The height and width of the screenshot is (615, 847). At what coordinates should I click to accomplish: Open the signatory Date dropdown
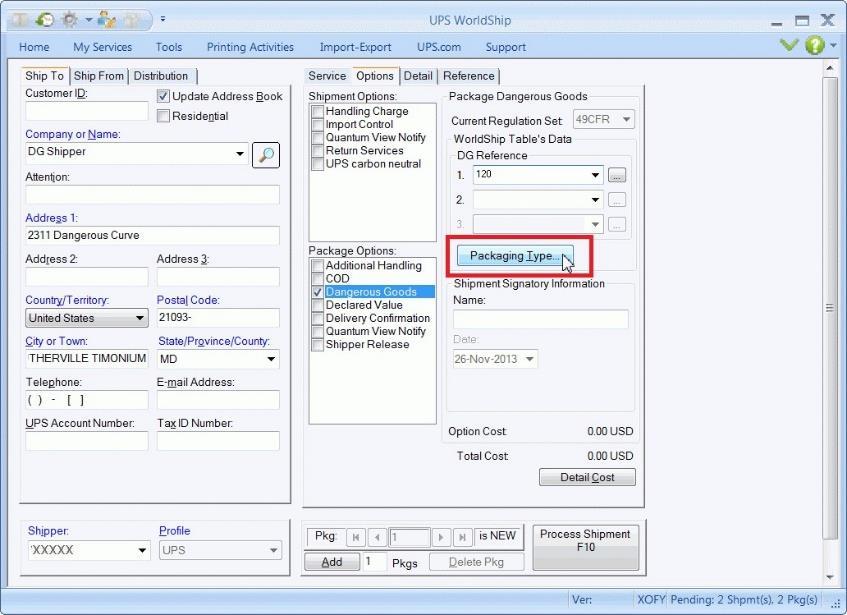[530, 359]
